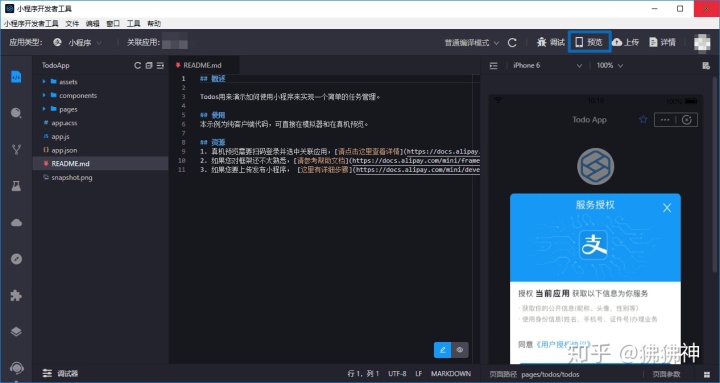This screenshot has height=383, width=720.
Task: Open the 工具 menu
Action: (x=134, y=23)
